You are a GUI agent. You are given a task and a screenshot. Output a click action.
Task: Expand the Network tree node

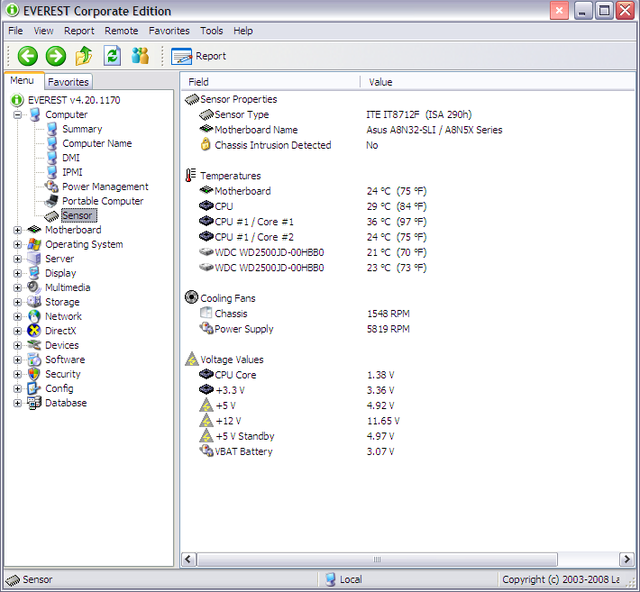pos(18,316)
